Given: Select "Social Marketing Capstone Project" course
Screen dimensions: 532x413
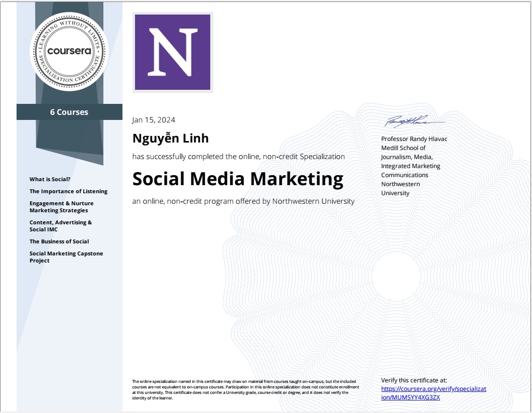Looking at the screenshot, I should click(x=66, y=257).
